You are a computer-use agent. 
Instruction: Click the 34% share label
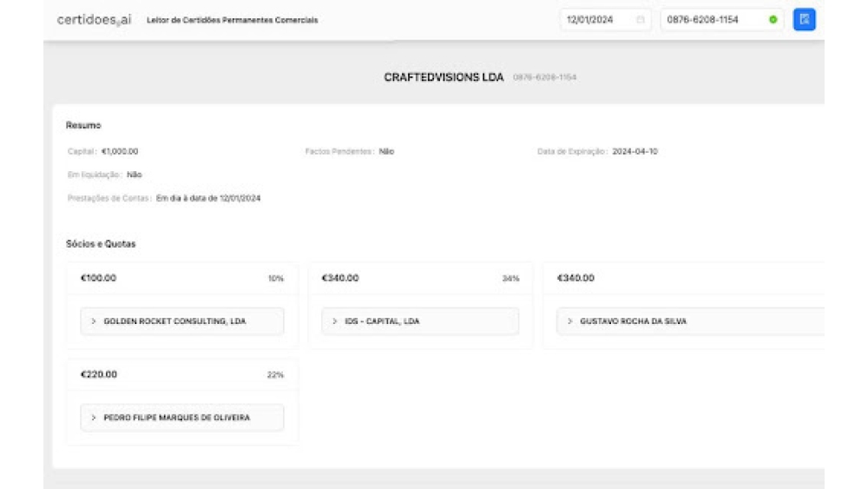pyautogui.click(x=510, y=279)
